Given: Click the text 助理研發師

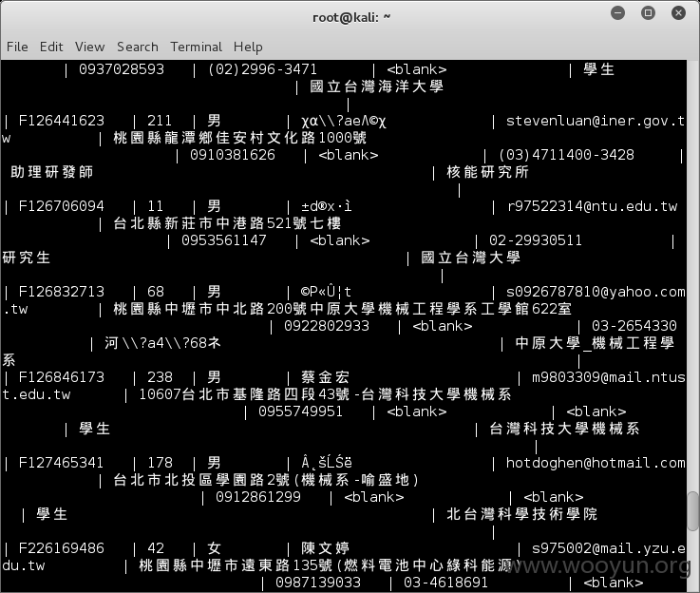Looking at the screenshot, I should [52, 172].
